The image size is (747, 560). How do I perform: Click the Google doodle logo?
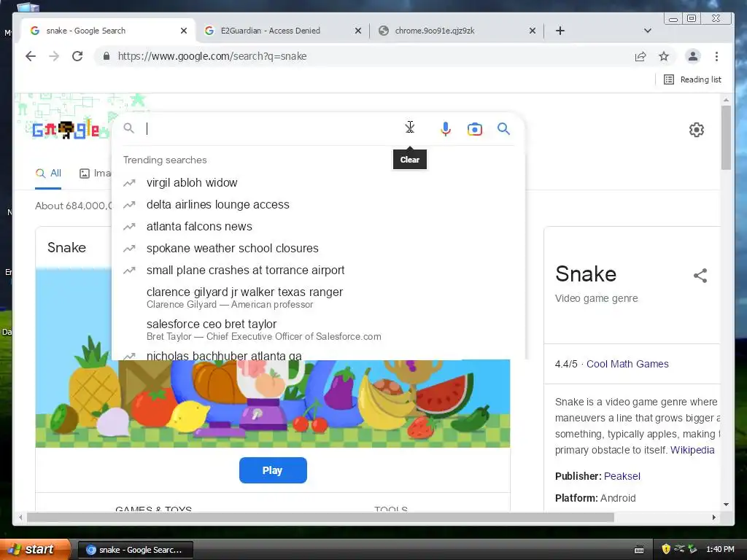tap(66, 130)
